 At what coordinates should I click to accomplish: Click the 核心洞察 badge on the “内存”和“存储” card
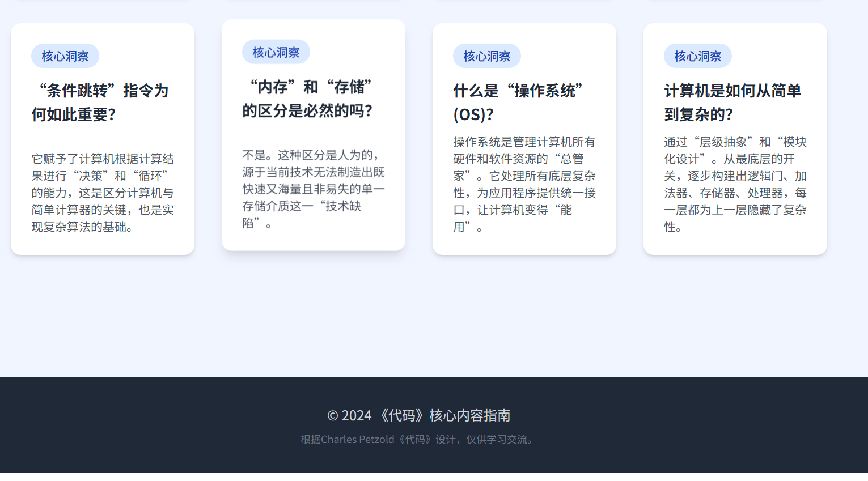pyautogui.click(x=276, y=52)
